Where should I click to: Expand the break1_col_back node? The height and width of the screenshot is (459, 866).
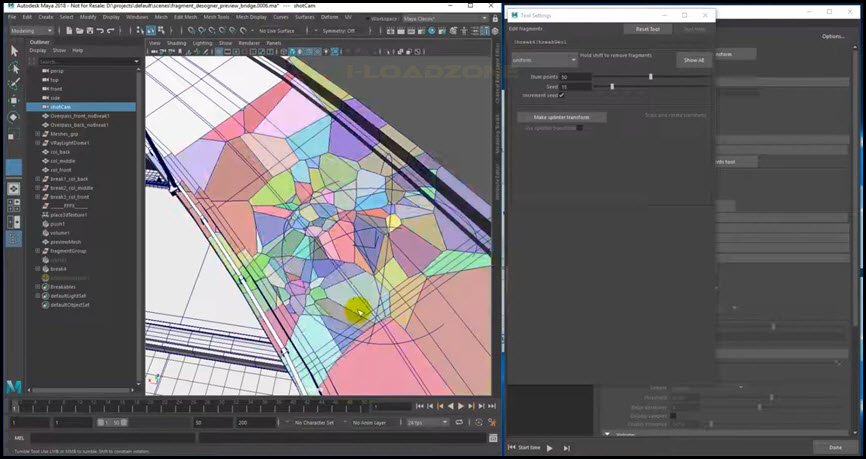pos(38,179)
